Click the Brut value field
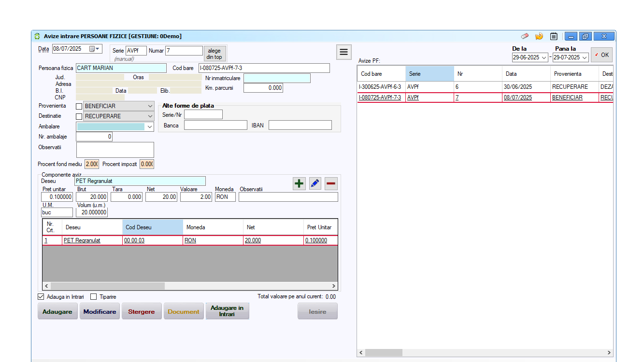Screen dimensions: 644x362 (92, 197)
